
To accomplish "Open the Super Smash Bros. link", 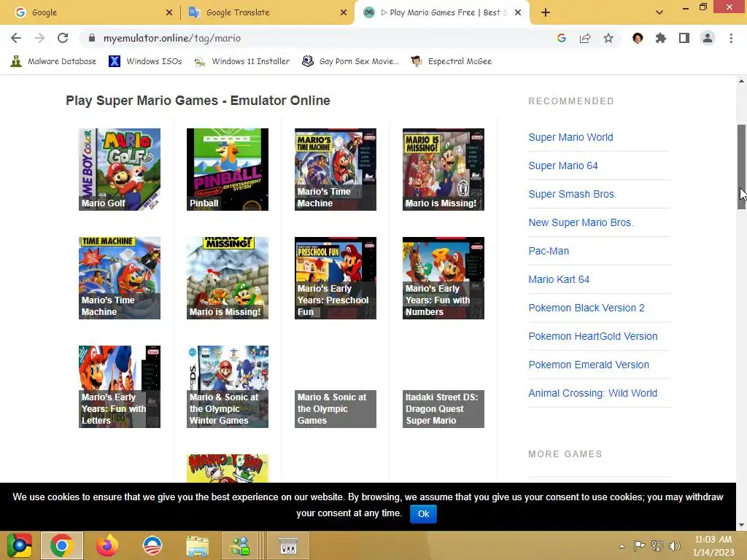I will [572, 194].
